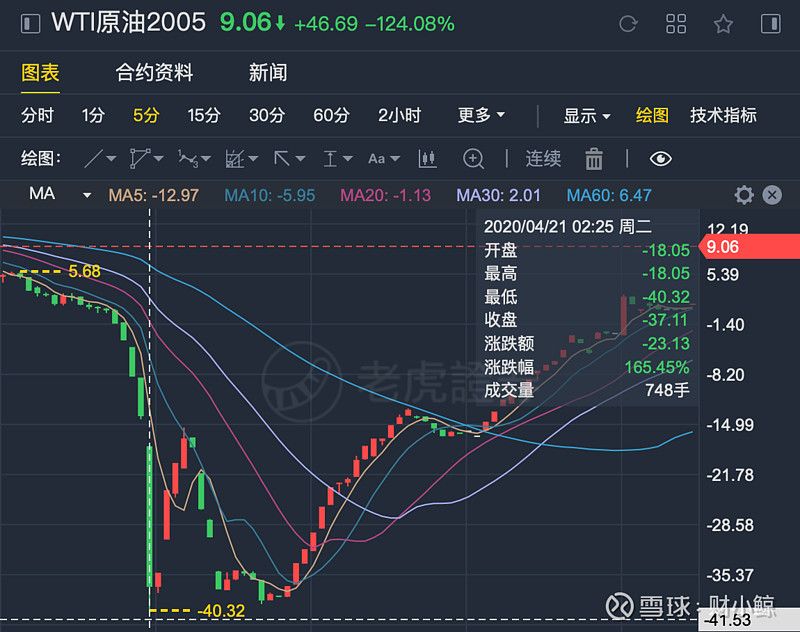Screen dimensions: 800x632
Task: Expand the Fibonacci tool dropdown arrow
Action: [x=253, y=159]
